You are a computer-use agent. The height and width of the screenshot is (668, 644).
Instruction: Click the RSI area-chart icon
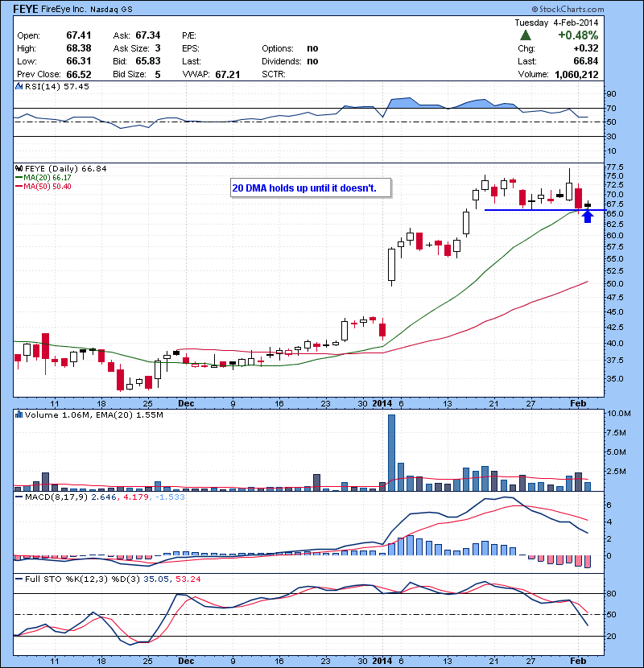click(x=19, y=86)
